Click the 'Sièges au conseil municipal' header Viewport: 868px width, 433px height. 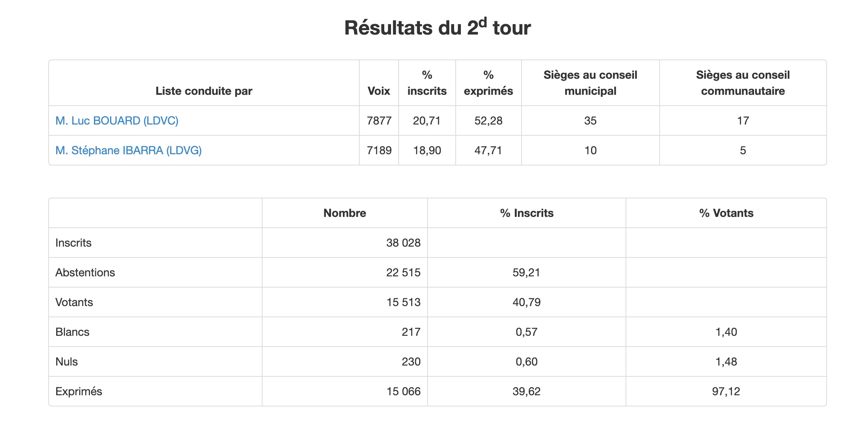pyautogui.click(x=591, y=83)
